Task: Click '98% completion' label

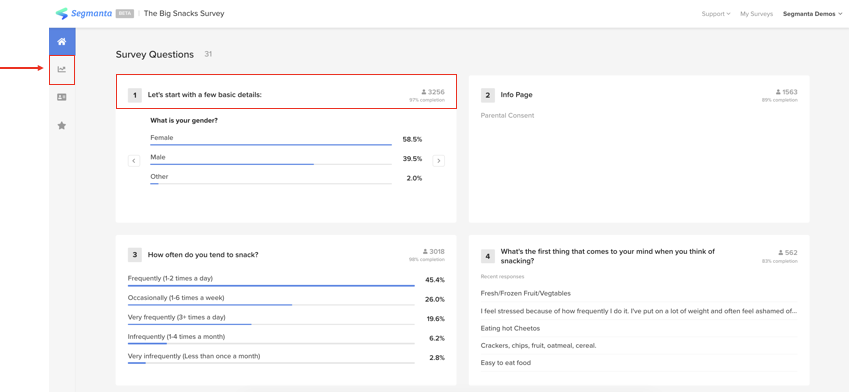Action: [427, 260]
